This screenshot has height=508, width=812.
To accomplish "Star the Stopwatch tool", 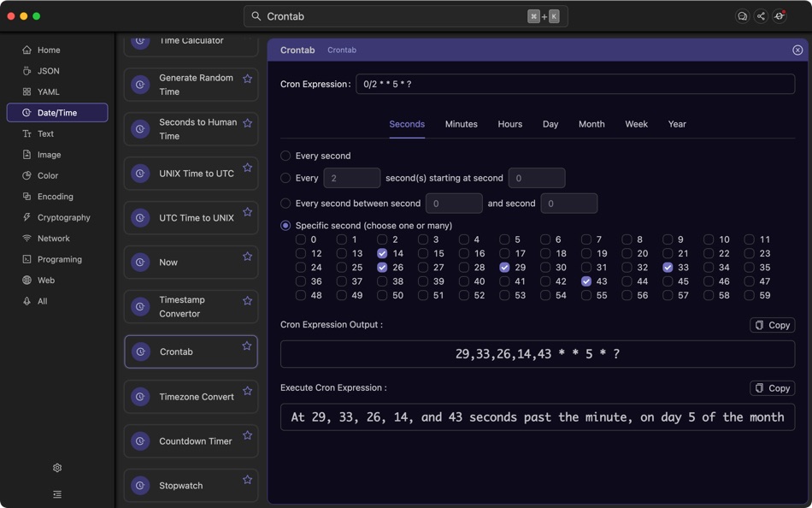I will (248, 480).
